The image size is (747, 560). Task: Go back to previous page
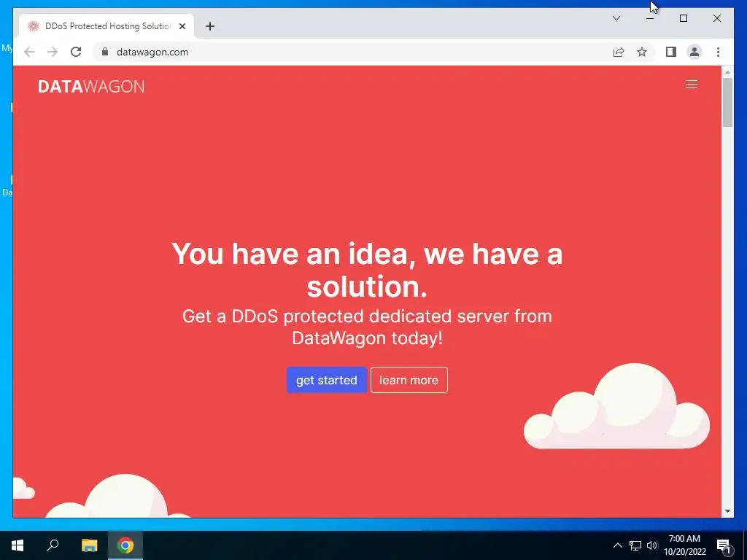pyautogui.click(x=29, y=52)
